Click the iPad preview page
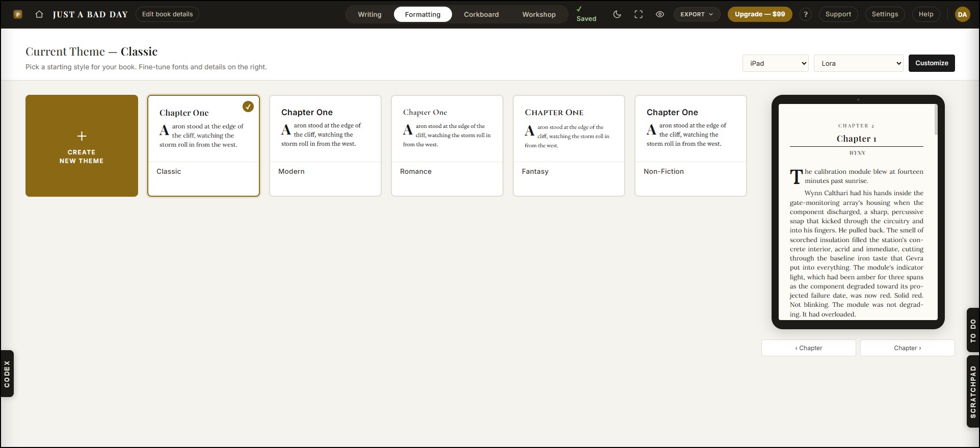 [x=858, y=212]
